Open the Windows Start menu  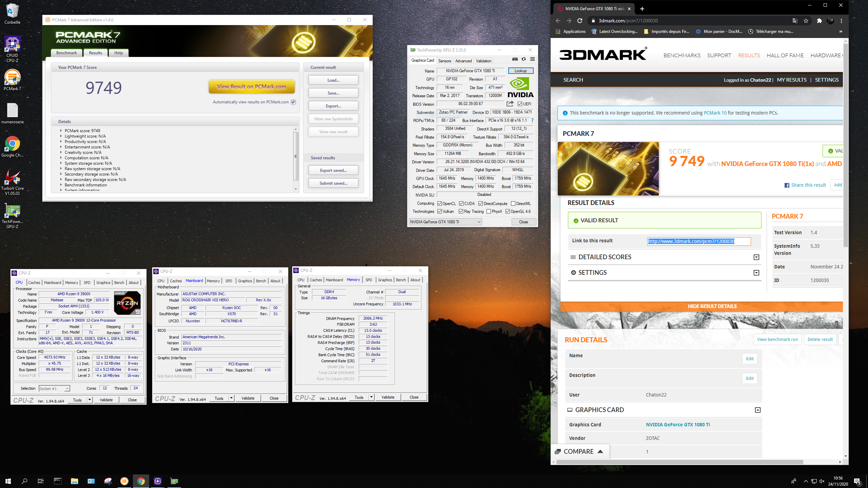(8, 481)
